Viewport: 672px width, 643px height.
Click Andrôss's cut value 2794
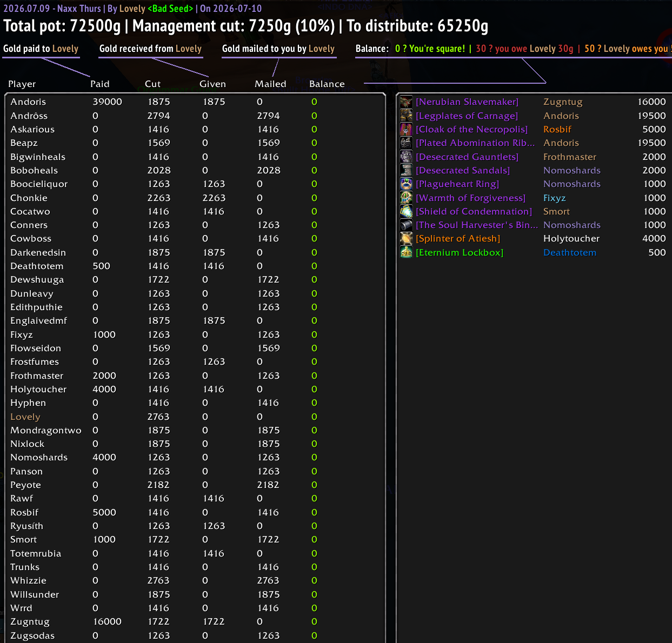click(158, 116)
